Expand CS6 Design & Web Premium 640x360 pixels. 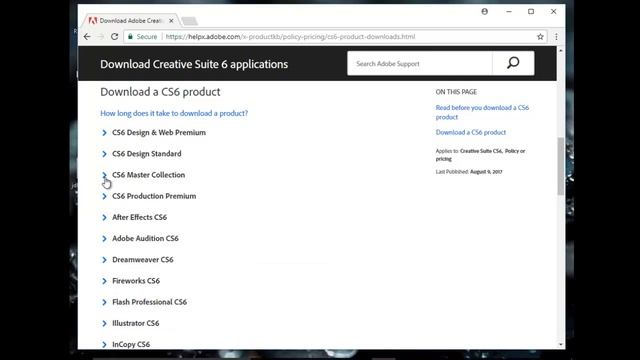tap(153, 133)
